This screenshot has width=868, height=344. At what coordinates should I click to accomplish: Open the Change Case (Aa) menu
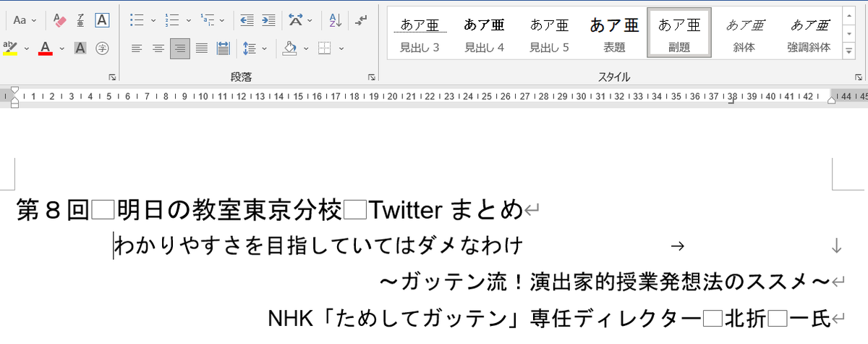point(25,20)
